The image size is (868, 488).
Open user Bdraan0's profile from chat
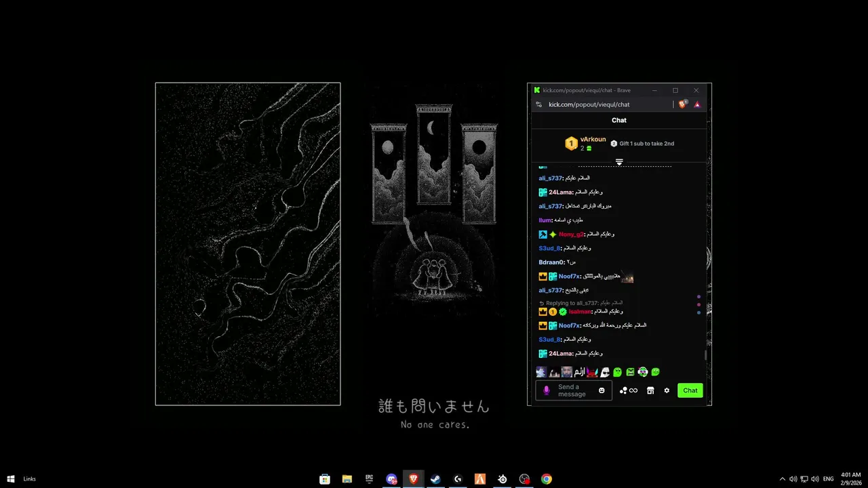pos(551,262)
